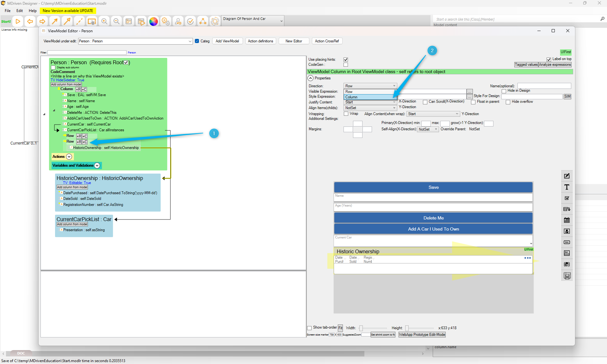Click the 'Action definitions' button

pos(260,41)
